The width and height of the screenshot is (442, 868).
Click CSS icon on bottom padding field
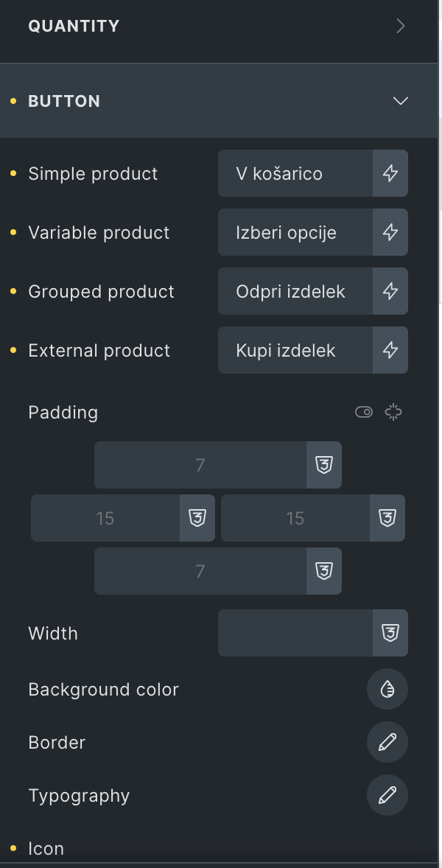pyautogui.click(x=324, y=571)
